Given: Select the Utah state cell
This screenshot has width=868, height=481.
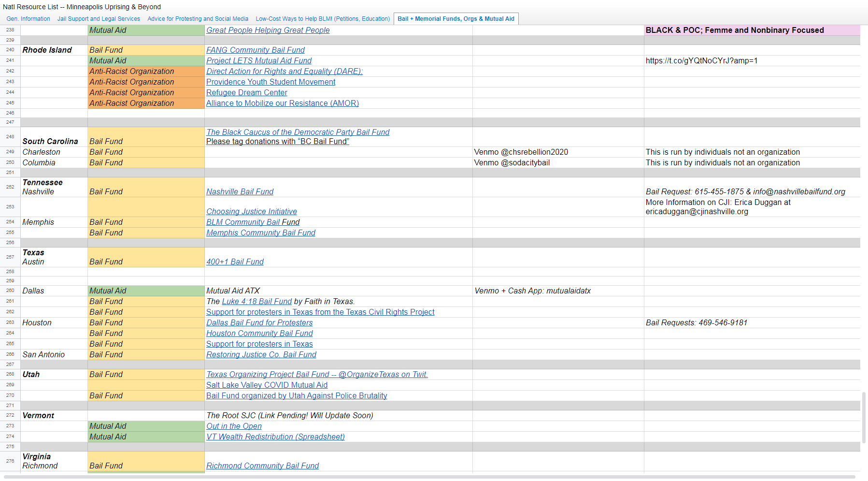Looking at the screenshot, I should (54, 374).
